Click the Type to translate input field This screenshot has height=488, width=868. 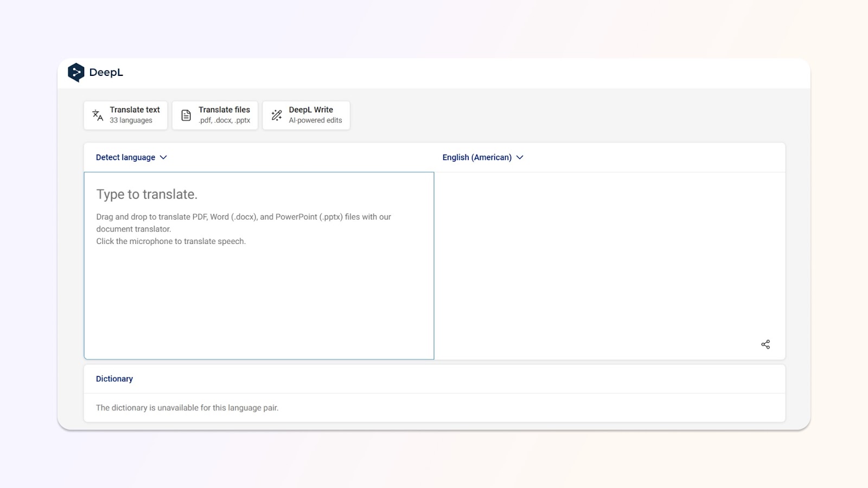tap(259, 266)
